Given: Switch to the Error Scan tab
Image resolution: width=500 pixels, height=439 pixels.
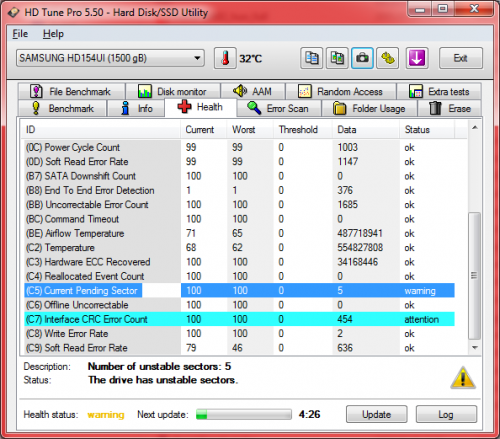Looking at the screenshot, I should tap(279, 108).
